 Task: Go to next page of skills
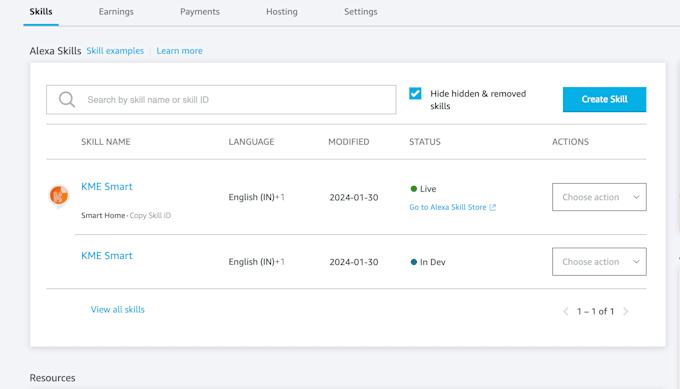pyautogui.click(x=625, y=311)
